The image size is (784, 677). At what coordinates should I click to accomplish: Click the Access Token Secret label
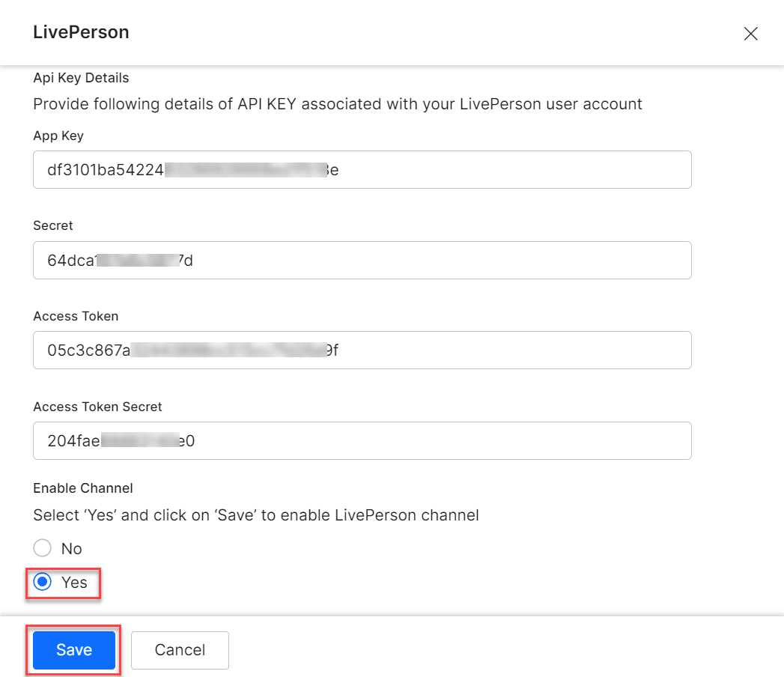[97, 407]
